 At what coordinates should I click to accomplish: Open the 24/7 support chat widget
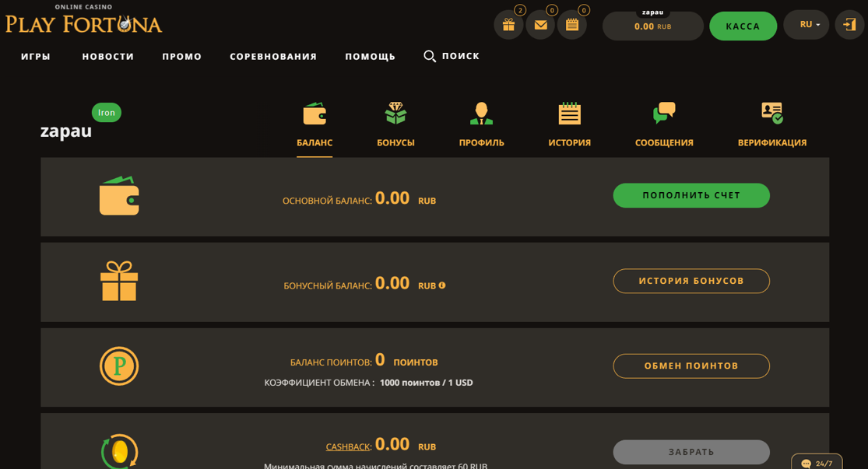[x=817, y=462]
